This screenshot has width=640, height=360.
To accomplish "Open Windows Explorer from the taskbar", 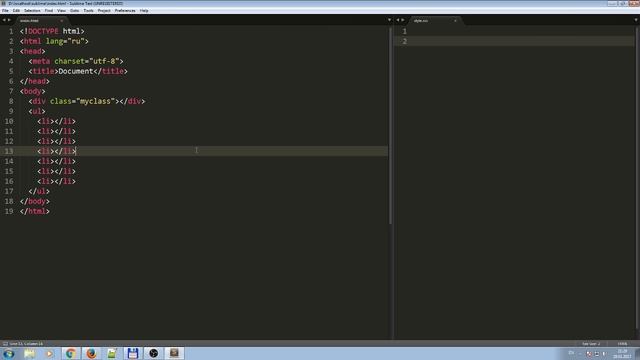I will [29, 353].
